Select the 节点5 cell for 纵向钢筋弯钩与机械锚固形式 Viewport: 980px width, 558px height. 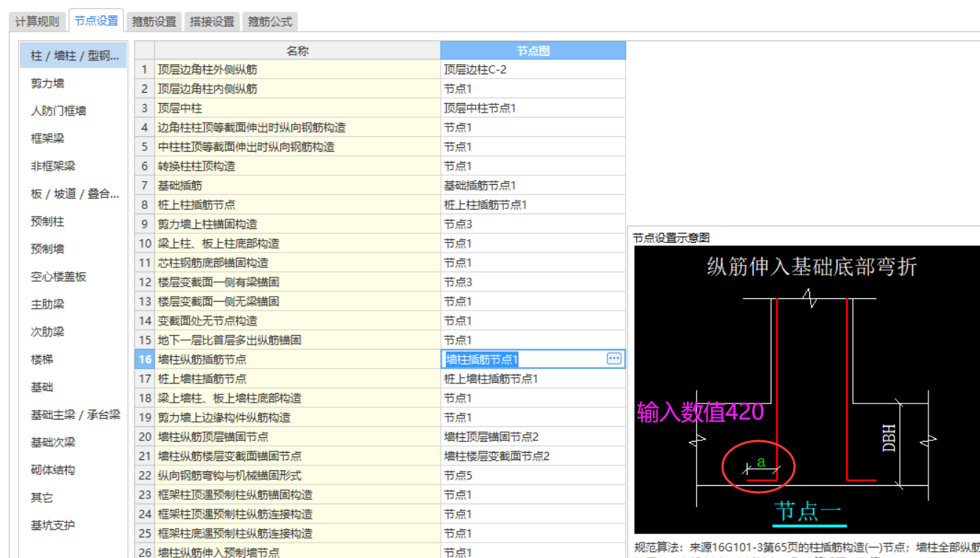533,476
